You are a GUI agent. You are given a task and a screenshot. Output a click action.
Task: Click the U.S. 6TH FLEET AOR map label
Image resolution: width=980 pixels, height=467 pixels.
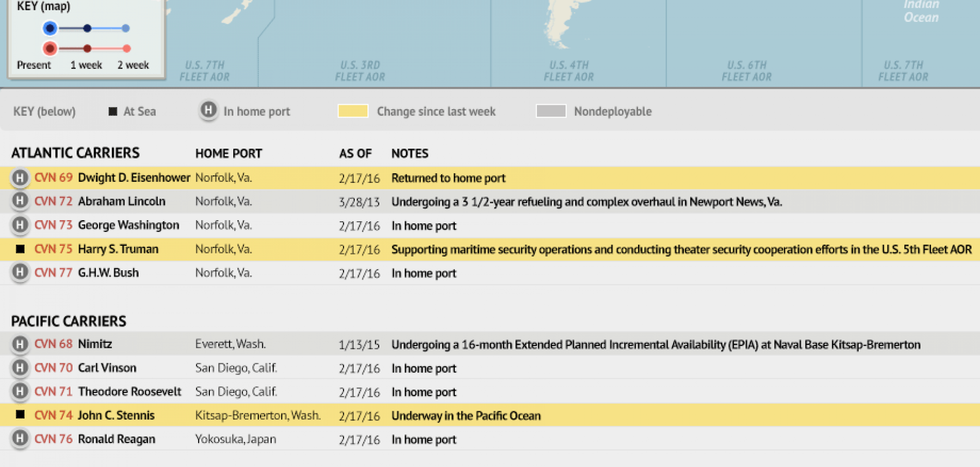tap(747, 71)
